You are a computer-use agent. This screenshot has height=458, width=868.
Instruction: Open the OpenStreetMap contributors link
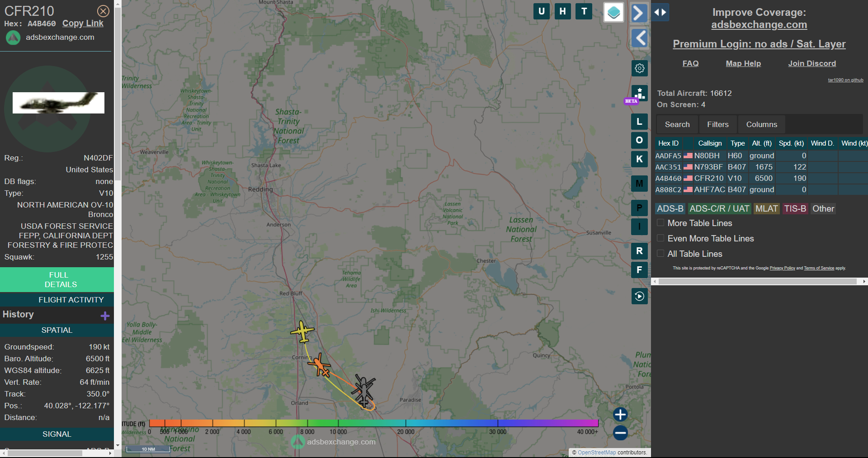tap(597, 453)
